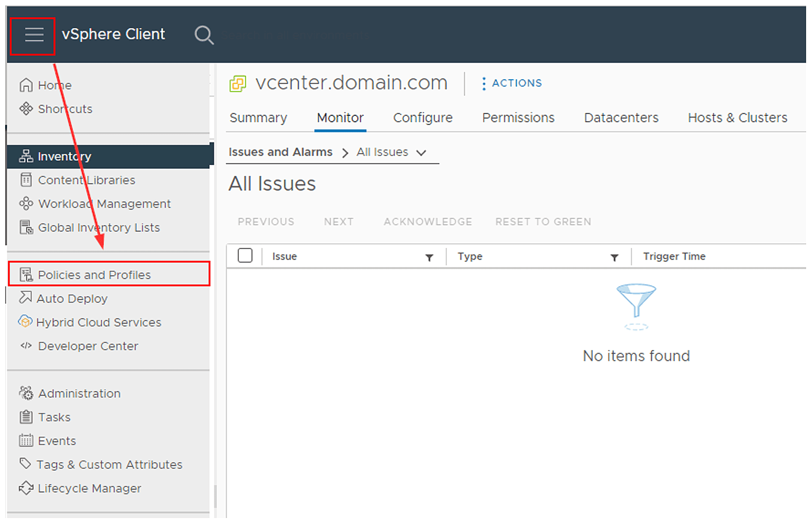This screenshot has height=527, width=812.
Task: Click the RESET TO GREEN button
Action: coord(543,222)
